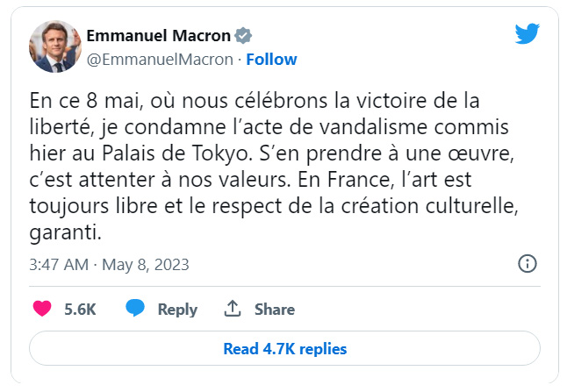Click the heart icon to like the tweet

pyautogui.click(x=42, y=309)
